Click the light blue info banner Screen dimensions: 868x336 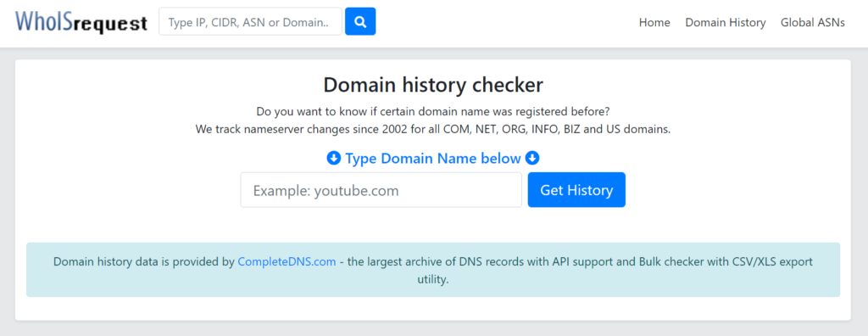point(433,270)
